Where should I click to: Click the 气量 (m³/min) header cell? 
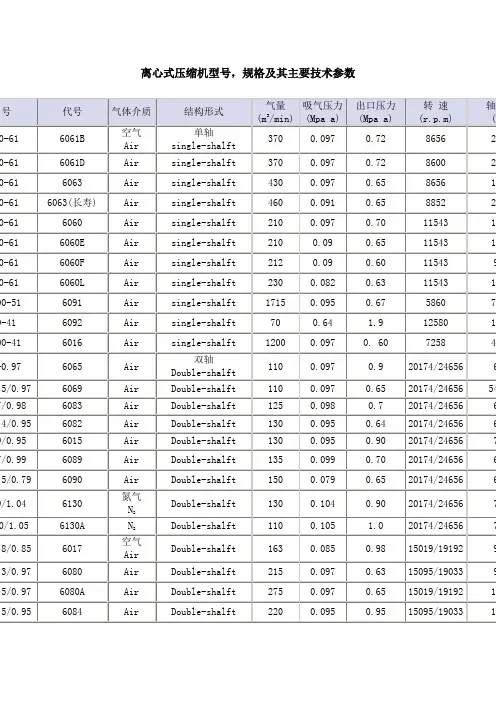[275, 112]
